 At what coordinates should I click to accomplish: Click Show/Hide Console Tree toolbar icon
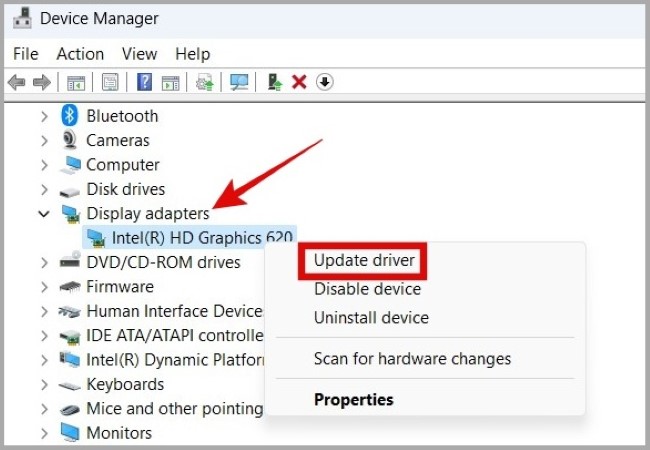[x=76, y=82]
